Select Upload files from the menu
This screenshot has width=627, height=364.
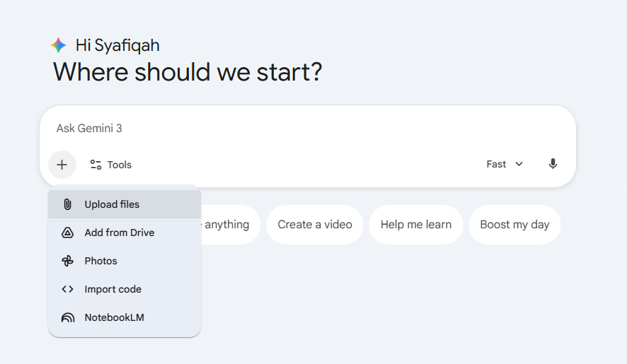125,204
